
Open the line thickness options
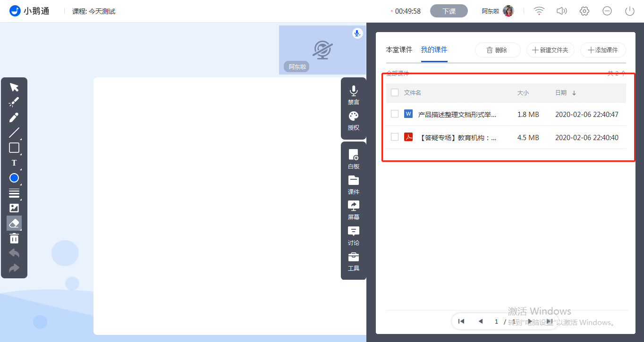click(14, 193)
